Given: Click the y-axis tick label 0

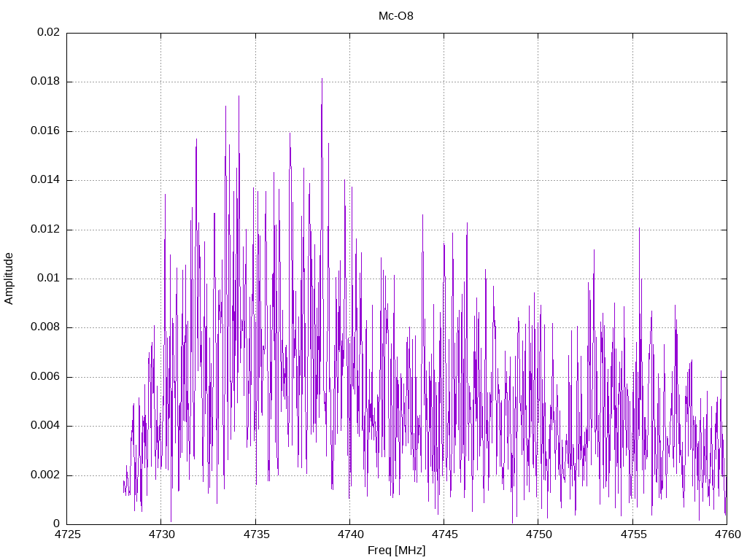Looking at the screenshot, I should [56, 524].
